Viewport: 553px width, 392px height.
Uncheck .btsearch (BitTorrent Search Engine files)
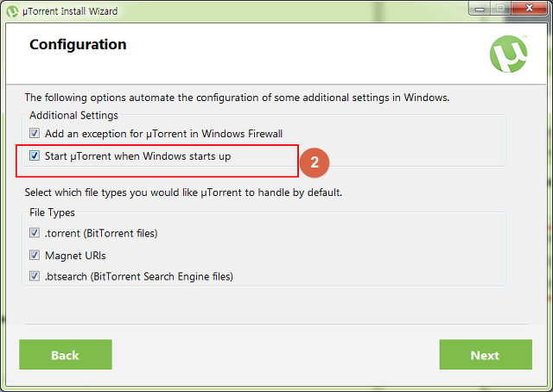[35, 276]
